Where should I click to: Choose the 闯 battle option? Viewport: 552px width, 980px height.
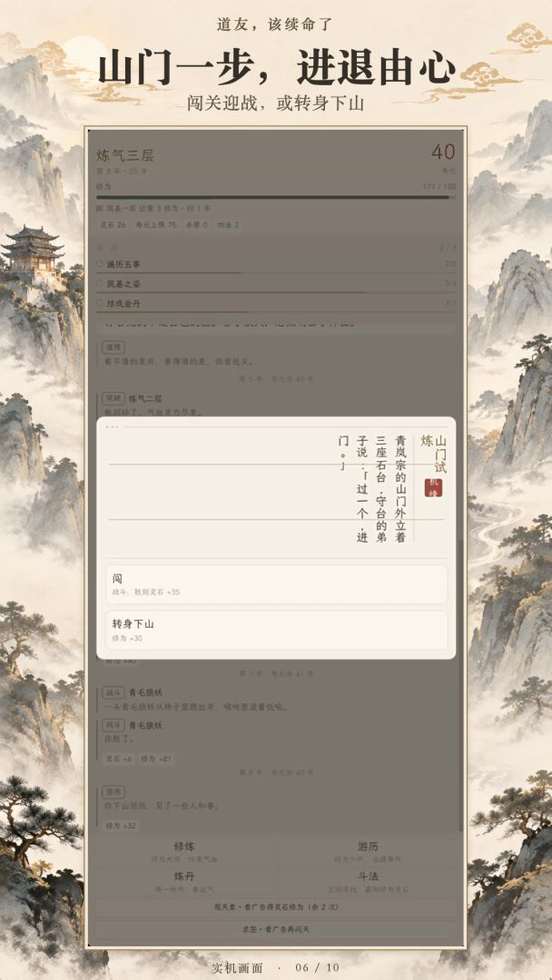pos(276,584)
